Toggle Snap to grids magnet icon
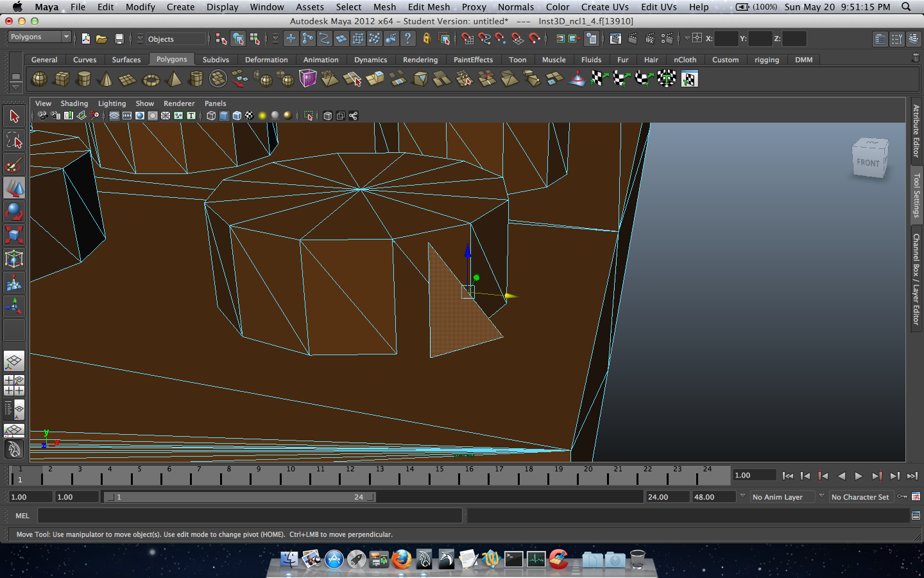 [467, 39]
